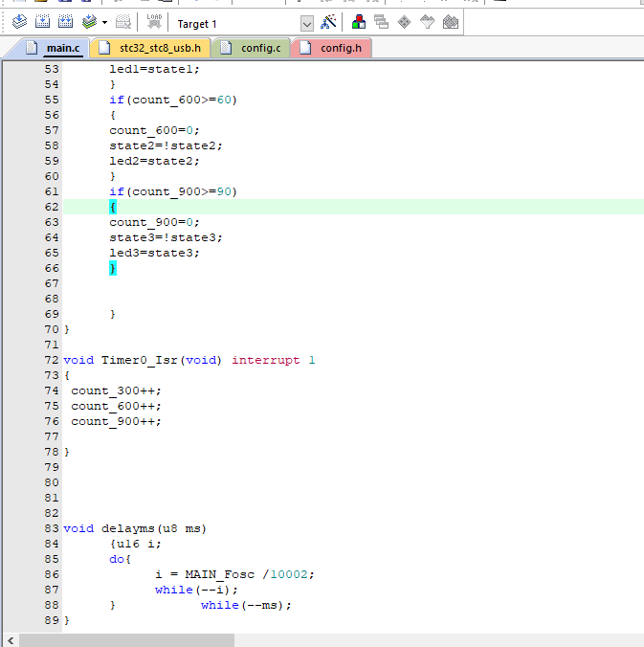Click the 'interrupt' keyword on line 72
Viewport: 644px width, 647px height.
[266, 360]
